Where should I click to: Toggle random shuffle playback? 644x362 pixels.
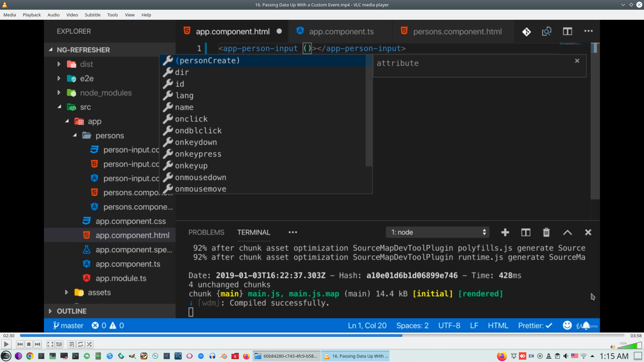point(89,344)
